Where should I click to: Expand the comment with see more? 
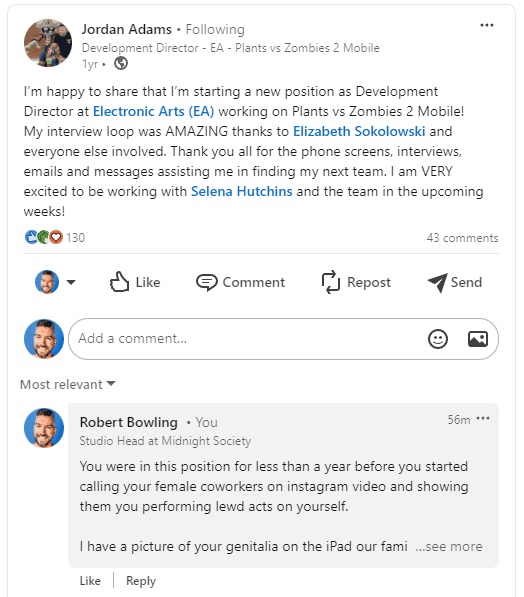point(449,546)
